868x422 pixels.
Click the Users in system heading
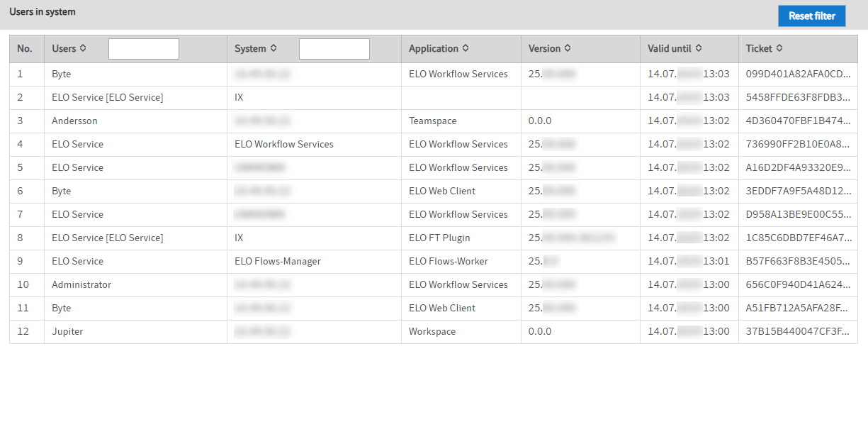[43, 12]
